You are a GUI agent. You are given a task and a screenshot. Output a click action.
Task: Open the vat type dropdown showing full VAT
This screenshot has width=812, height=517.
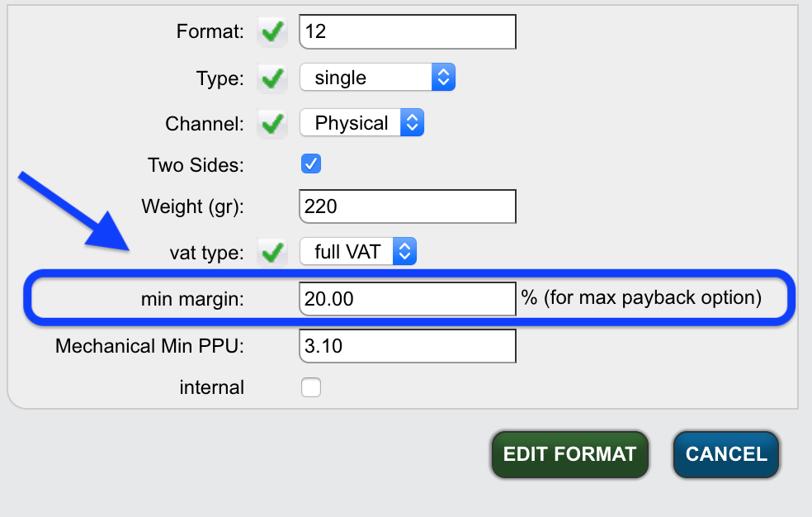pyautogui.click(x=358, y=251)
